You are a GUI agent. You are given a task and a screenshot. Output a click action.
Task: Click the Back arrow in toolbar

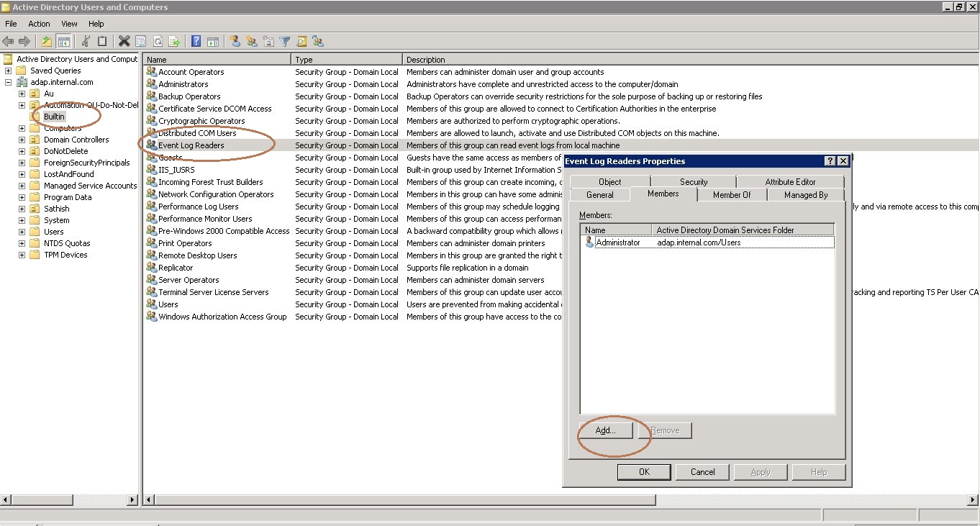(8, 42)
